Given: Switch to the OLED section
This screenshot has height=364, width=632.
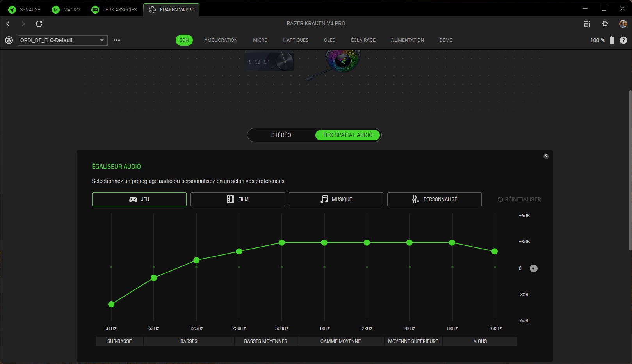Looking at the screenshot, I should click(x=330, y=40).
